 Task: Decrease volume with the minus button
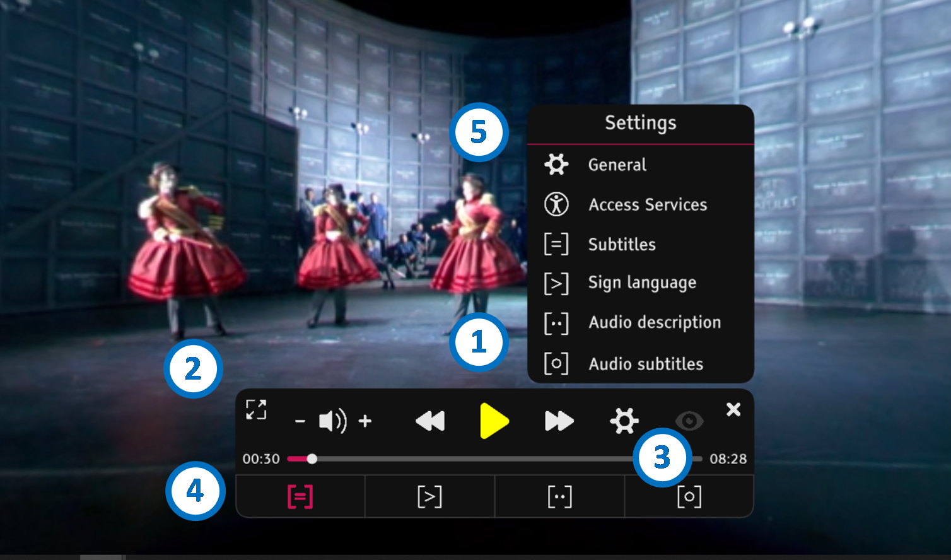(x=300, y=421)
